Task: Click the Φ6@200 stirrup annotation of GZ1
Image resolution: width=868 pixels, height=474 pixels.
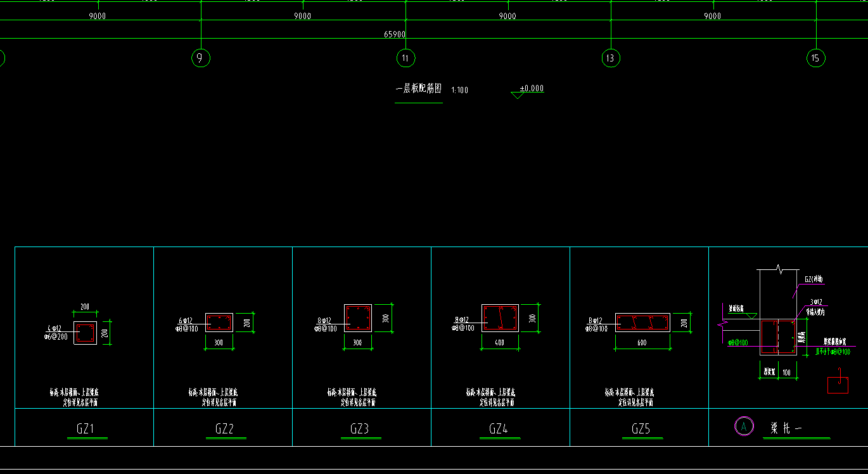Action: tap(56, 336)
